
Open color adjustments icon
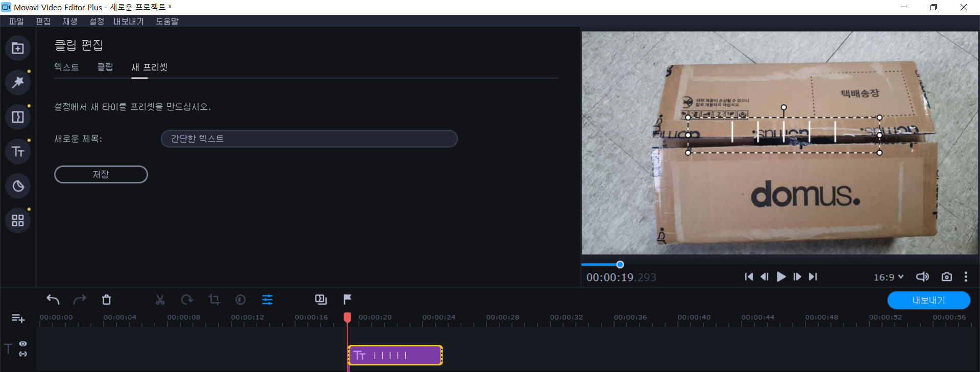tap(240, 299)
